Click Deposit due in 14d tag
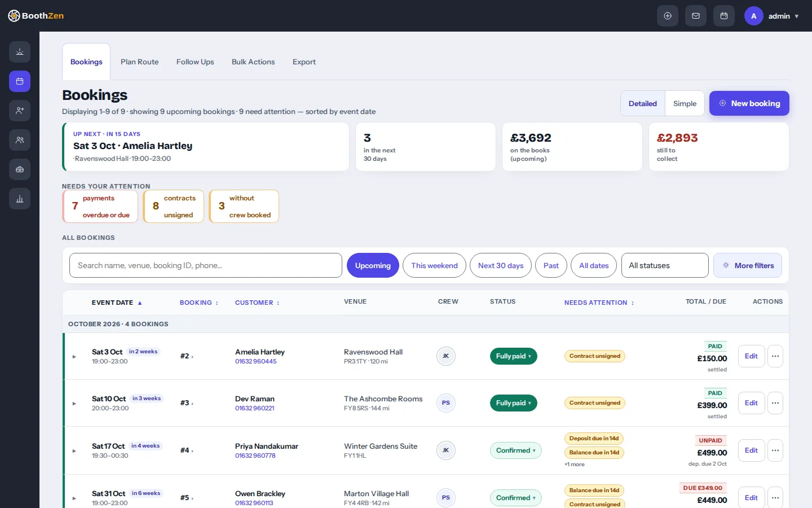The height and width of the screenshot is (508, 812). [594, 439]
